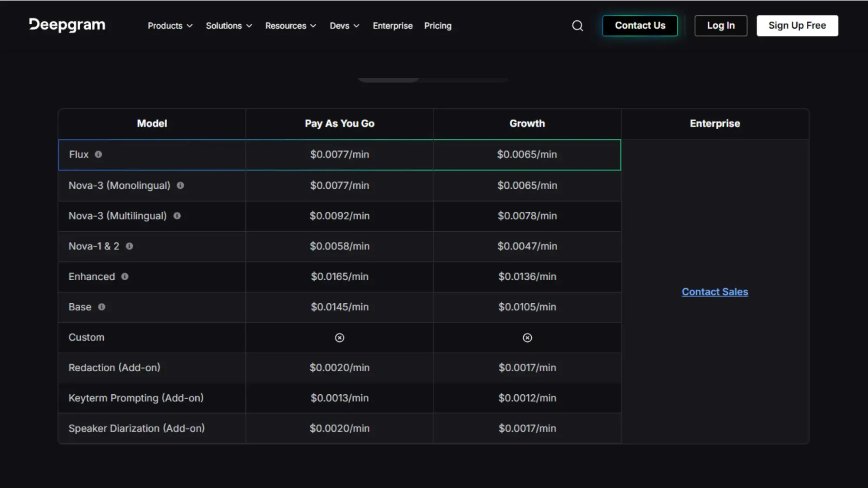Open the search icon
The image size is (868, 488).
tap(577, 26)
